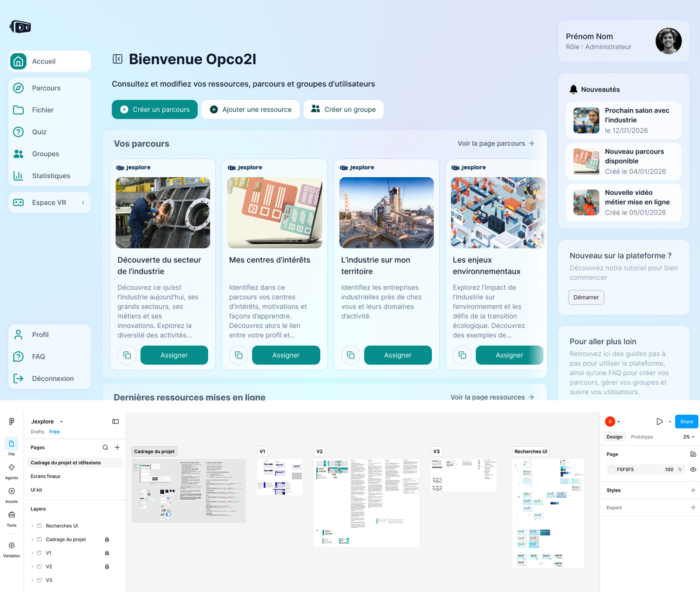Select Ecrans finaux page
The image size is (700, 592).
[x=74, y=476]
